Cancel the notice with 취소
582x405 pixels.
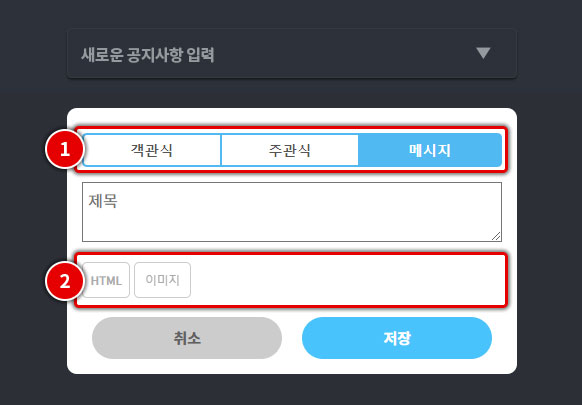[x=187, y=338]
